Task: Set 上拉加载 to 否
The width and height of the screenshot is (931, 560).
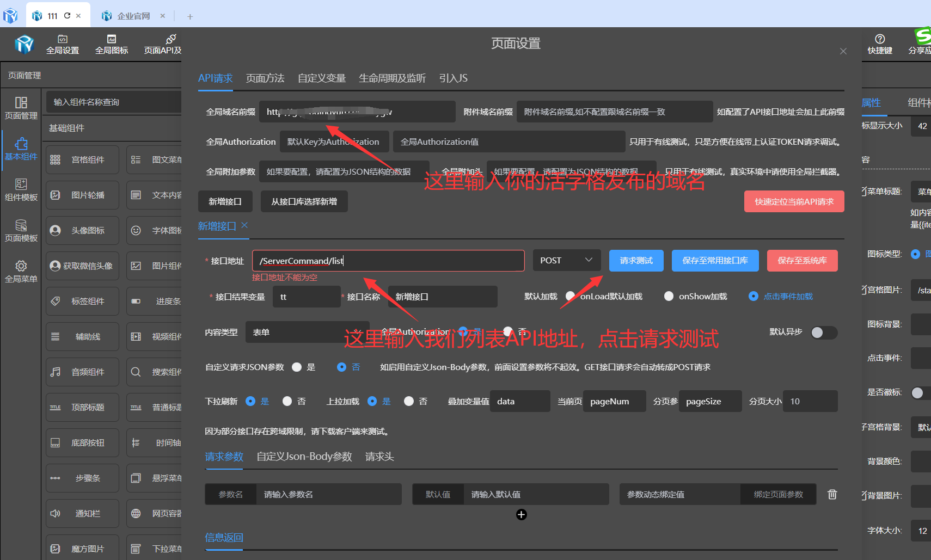Action: [x=409, y=401]
